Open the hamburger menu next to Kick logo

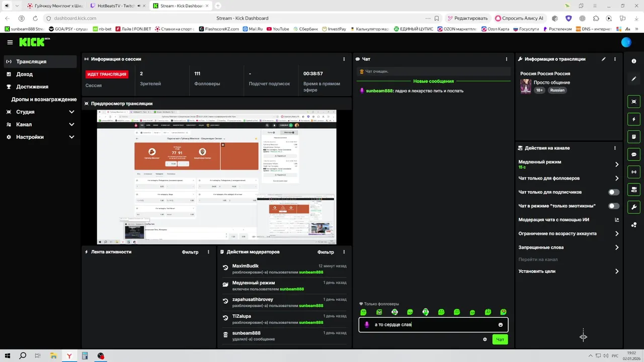click(x=10, y=42)
